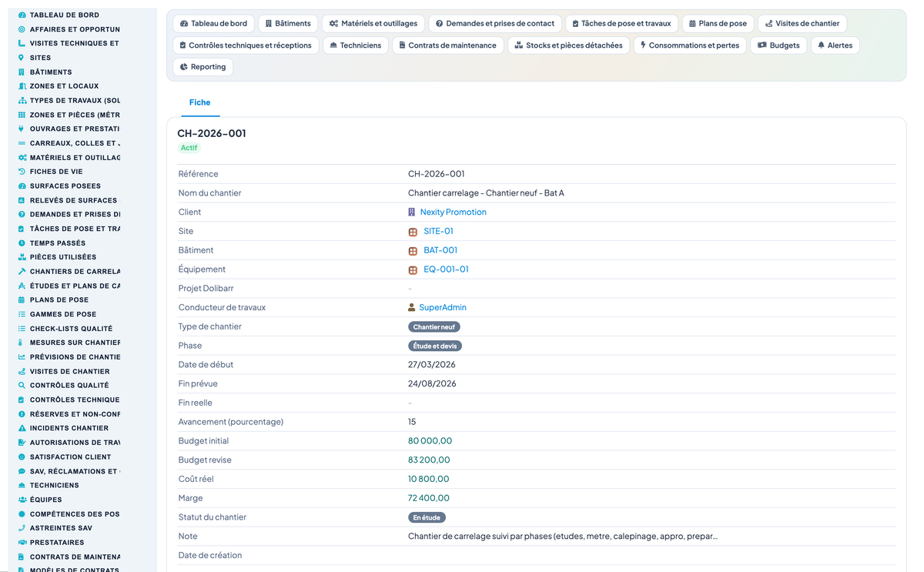
Task: Click the building icon beside Nexity Promotion
Action: click(x=412, y=212)
